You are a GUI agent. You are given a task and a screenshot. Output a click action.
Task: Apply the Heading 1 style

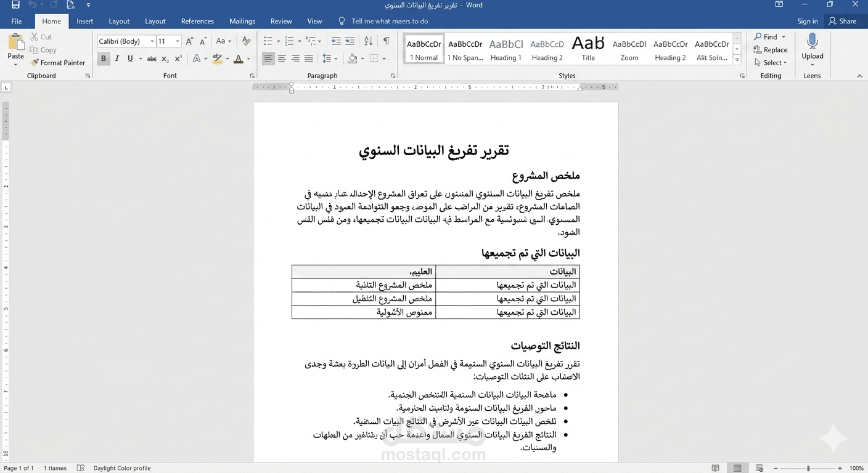506,49
